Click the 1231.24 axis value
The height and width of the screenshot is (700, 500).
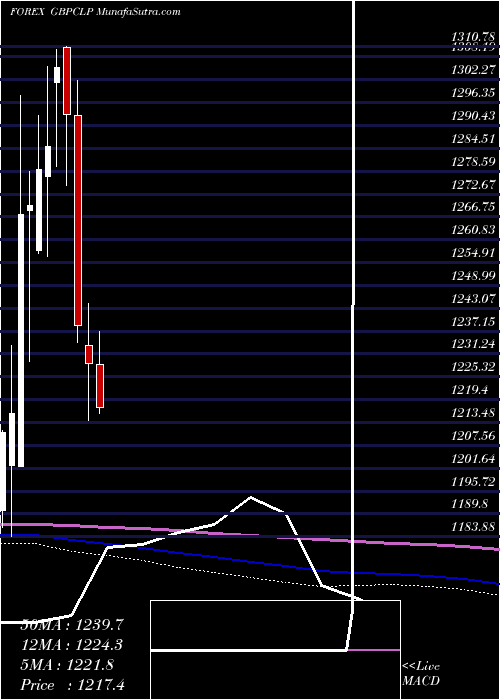[x=473, y=344]
